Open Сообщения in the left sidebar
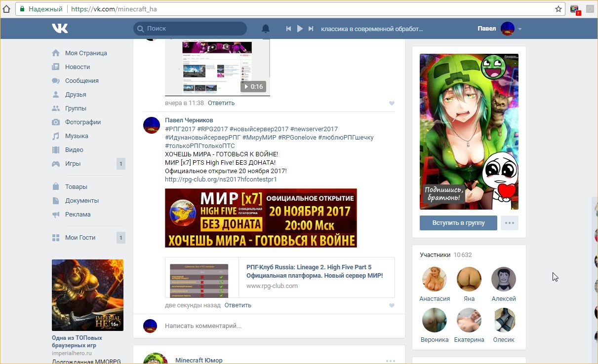Screen dimensions: 598x364 coord(81,80)
